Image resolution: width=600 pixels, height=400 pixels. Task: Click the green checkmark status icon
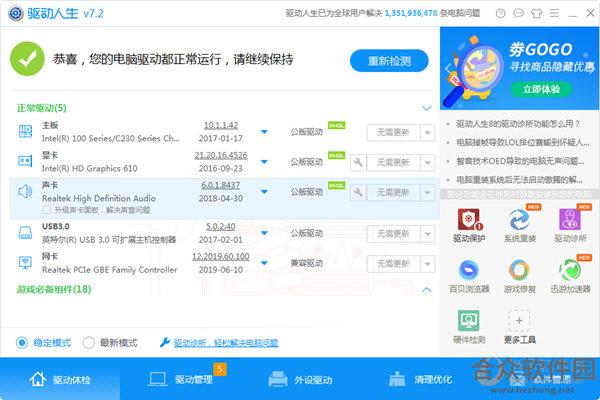coord(27,59)
